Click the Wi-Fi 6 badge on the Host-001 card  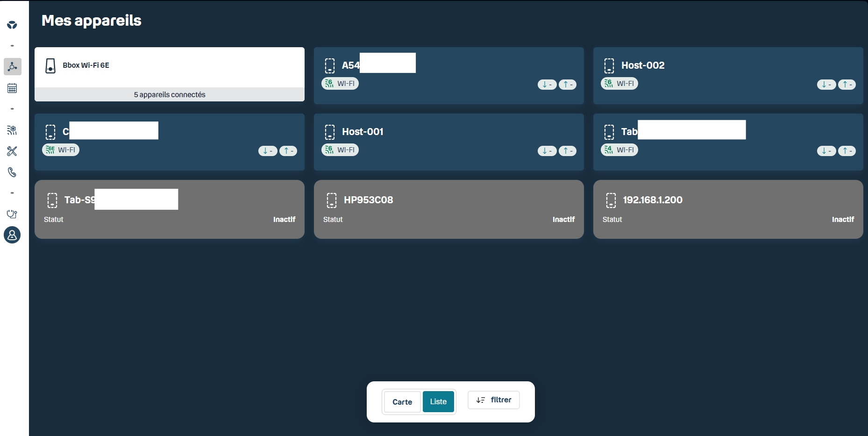(x=340, y=150)
